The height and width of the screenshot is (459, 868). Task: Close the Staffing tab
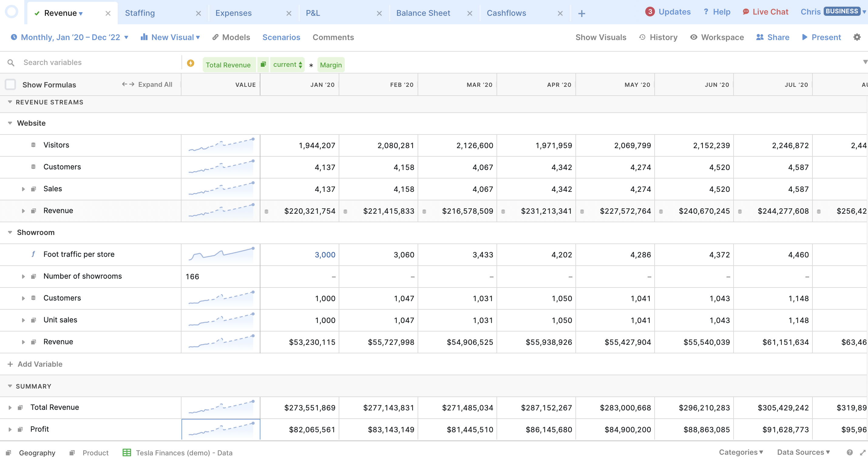tap(198, 13)
